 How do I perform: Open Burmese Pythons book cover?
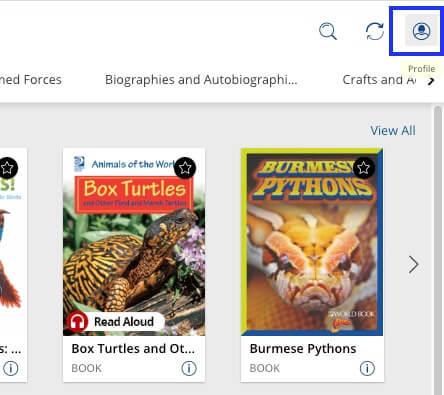pos(312,242)
